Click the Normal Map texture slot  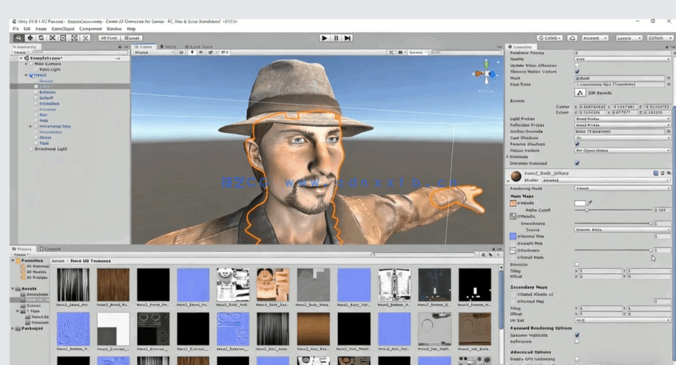point(513,236)
